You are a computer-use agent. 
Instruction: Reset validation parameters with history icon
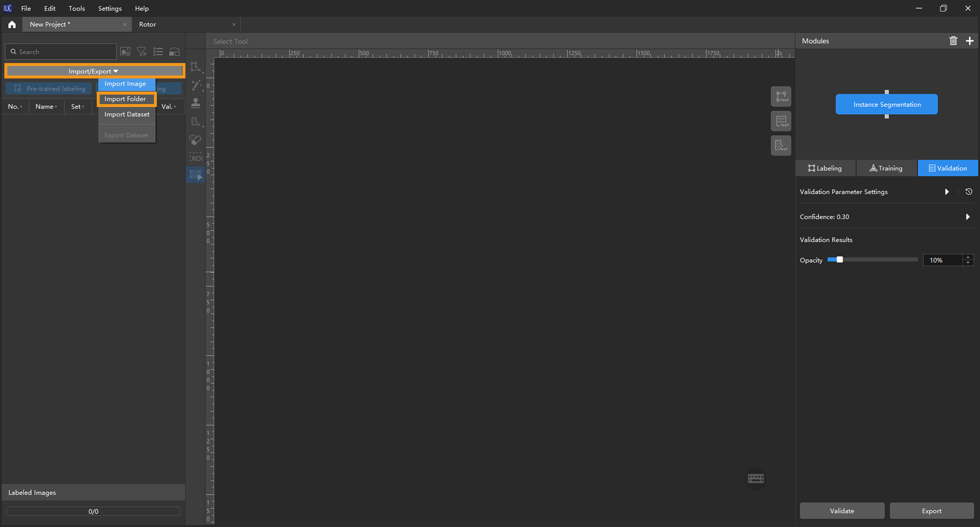click(969, 191)
